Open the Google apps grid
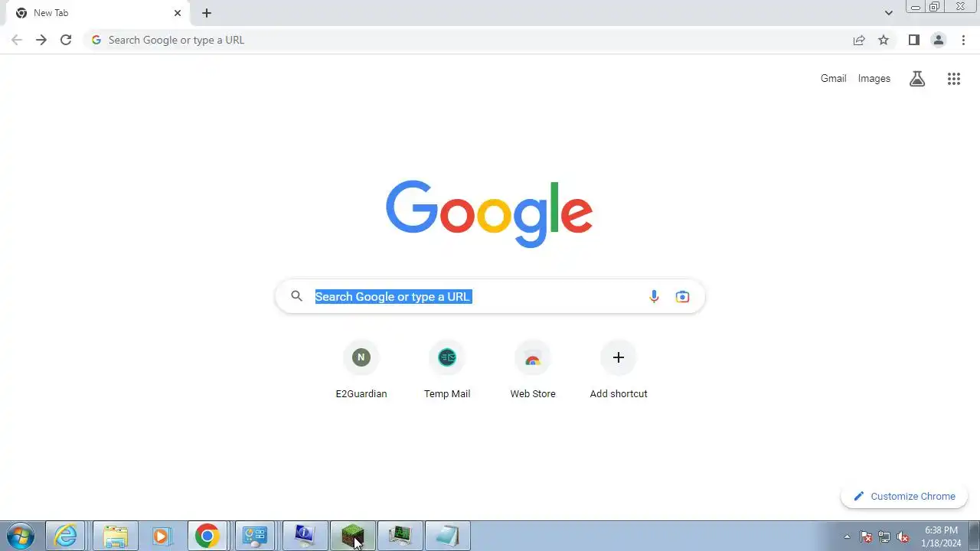This screenshot has height=551, width=980. pyautogui.click(x=953, y=78)
